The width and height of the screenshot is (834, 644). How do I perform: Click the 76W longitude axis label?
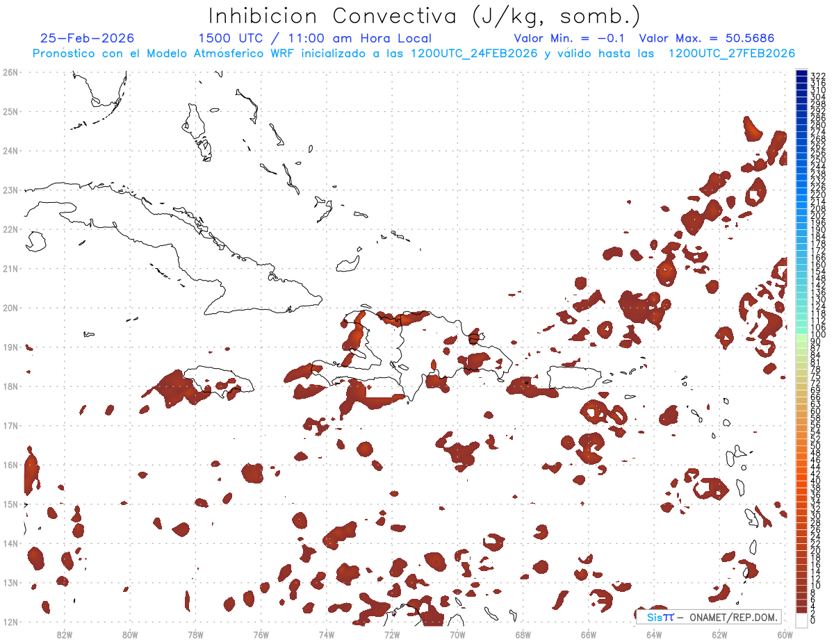click(261, 634)
